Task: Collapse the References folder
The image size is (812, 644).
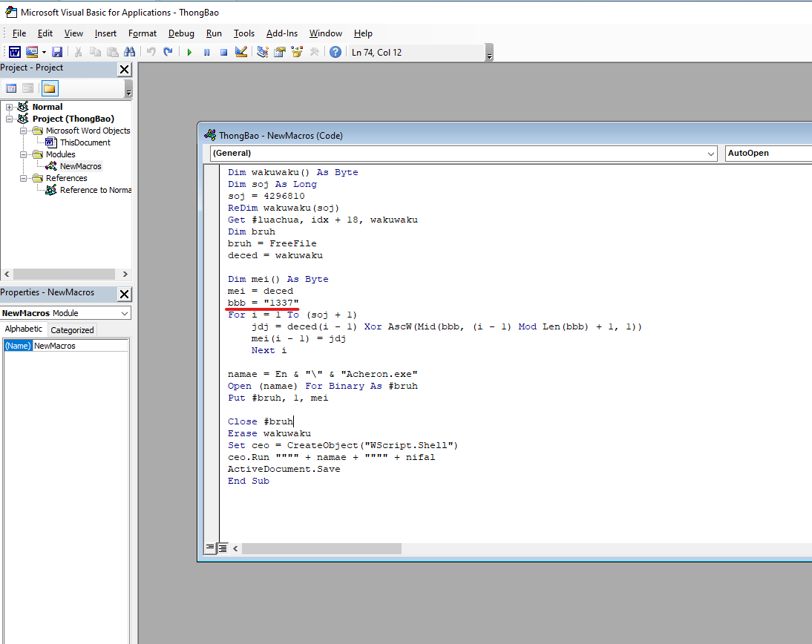Action: (23, 179)
